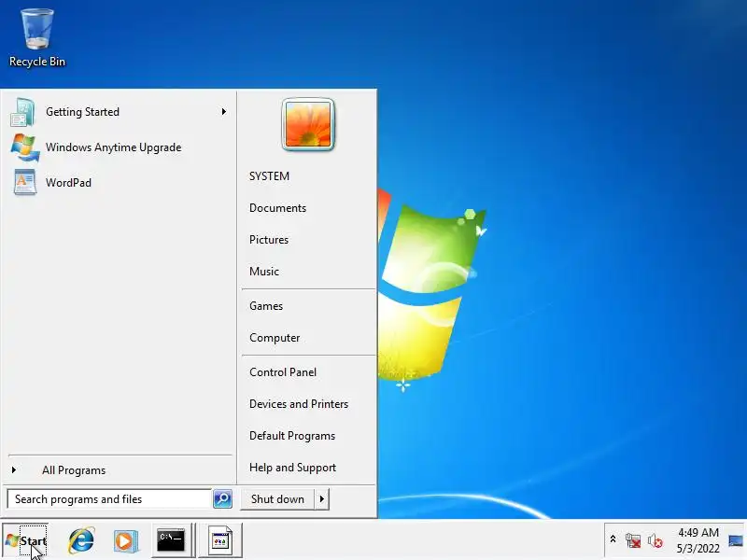This screenshot has height=560, width=747.
Task: Click the Show desktop monitor icon
Action: 736,540
